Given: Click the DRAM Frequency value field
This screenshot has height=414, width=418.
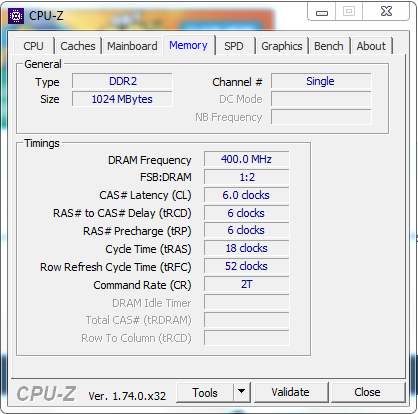Looking at the screenshot, I should 246,159.
